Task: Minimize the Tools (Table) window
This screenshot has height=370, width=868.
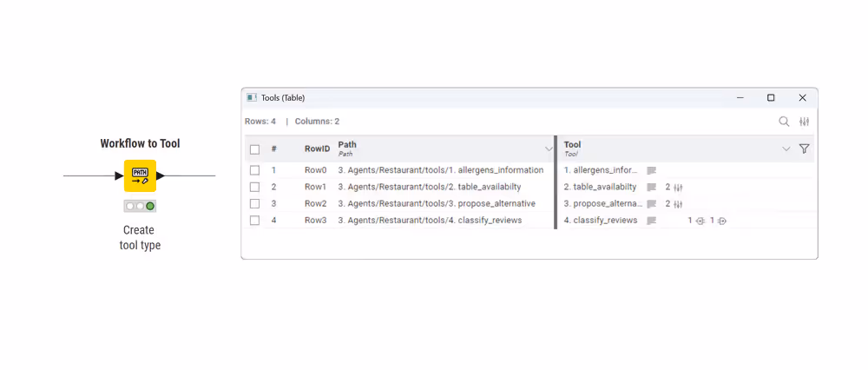Action: [740, 97]
